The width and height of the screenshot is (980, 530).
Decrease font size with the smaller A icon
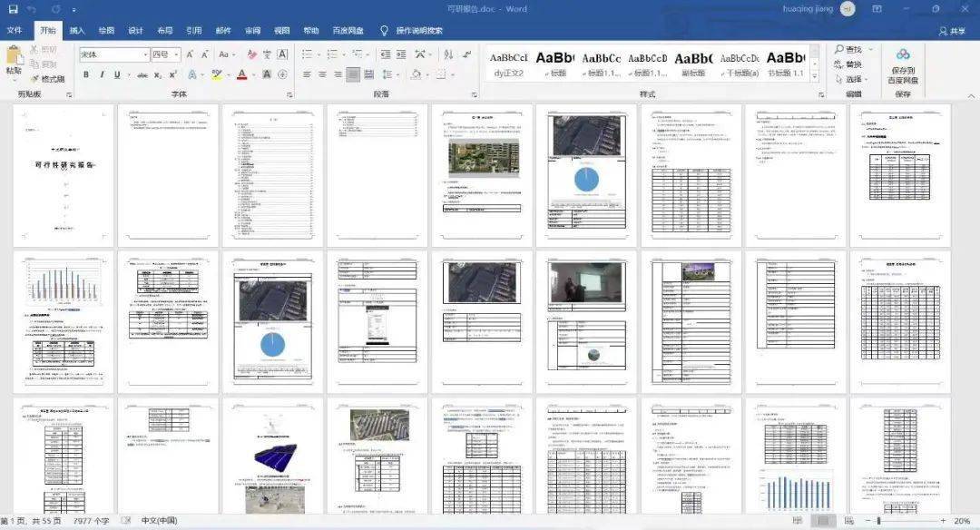coord(204,54)
